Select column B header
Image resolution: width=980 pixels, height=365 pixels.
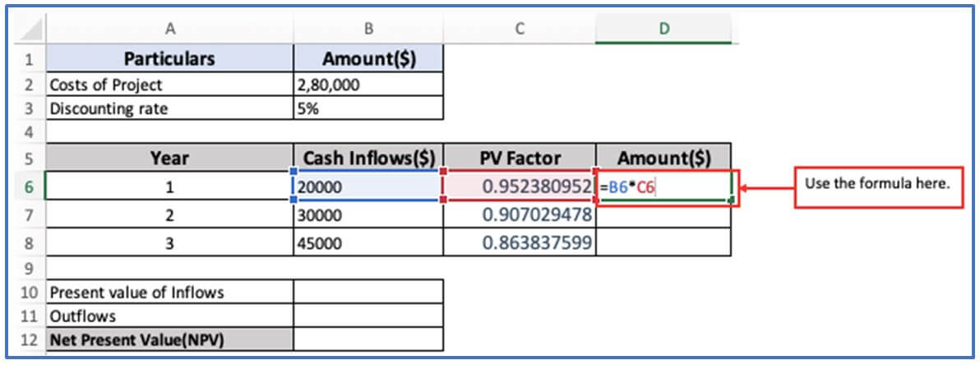[368, 30]
